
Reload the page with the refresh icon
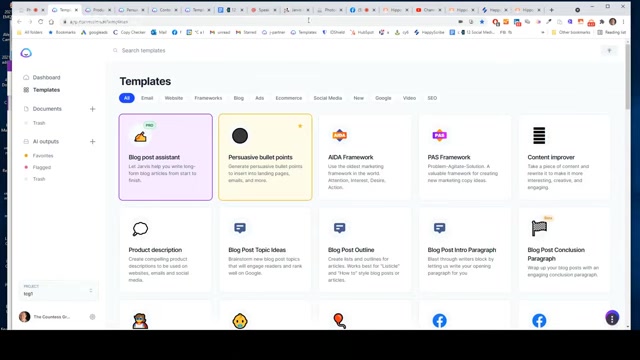pyautogui.click(x=40, y=22)
